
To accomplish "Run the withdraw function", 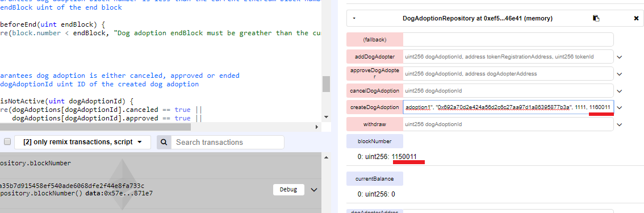I will pyautogui.click(x=375, y=124).
